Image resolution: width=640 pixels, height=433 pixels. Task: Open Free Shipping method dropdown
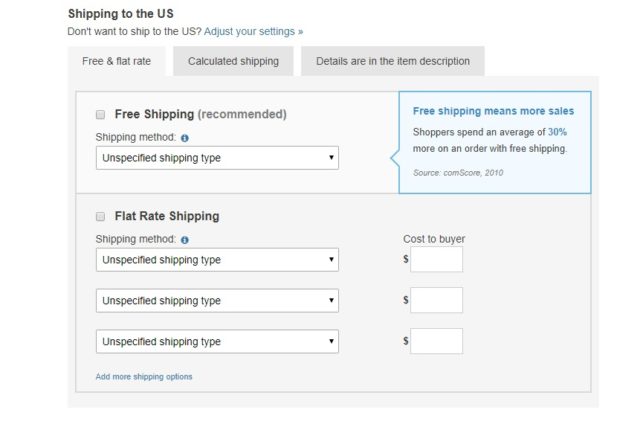click(x=217, y=158)
